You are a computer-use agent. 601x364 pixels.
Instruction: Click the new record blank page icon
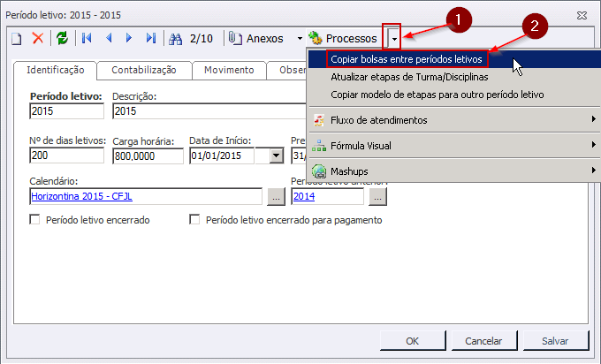pyautogui.click(x=17, y=38)
